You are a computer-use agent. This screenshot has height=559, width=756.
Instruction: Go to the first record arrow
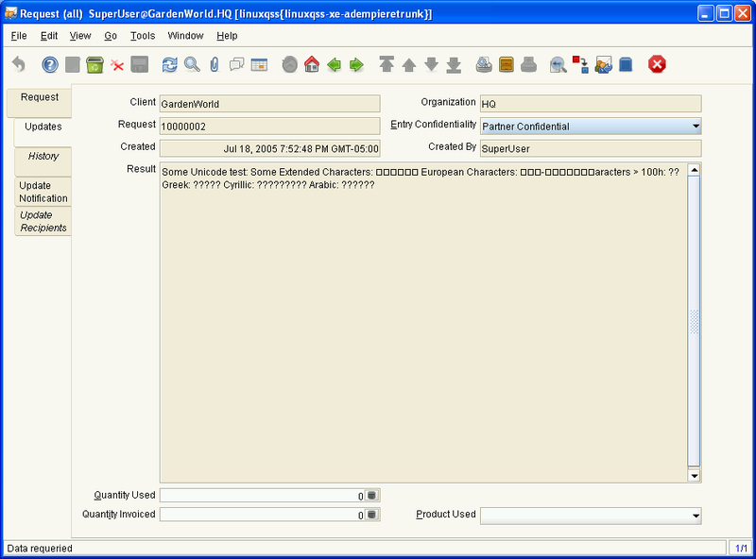[387, 64]
